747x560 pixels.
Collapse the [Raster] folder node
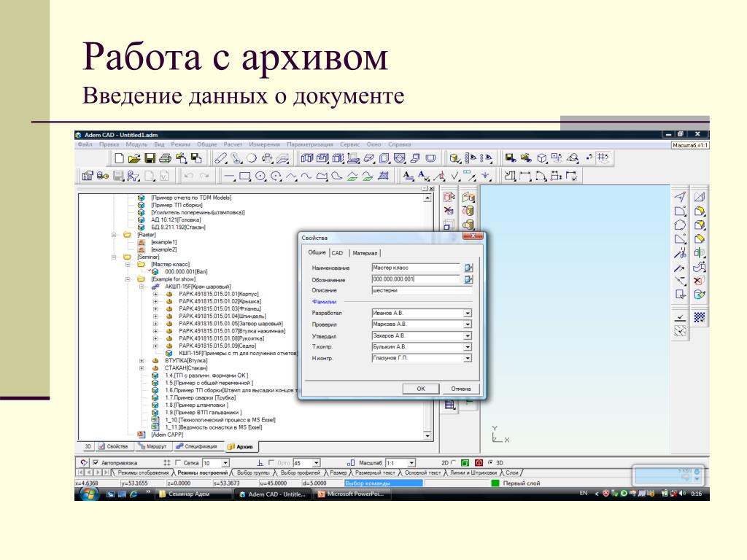point(114,235)
